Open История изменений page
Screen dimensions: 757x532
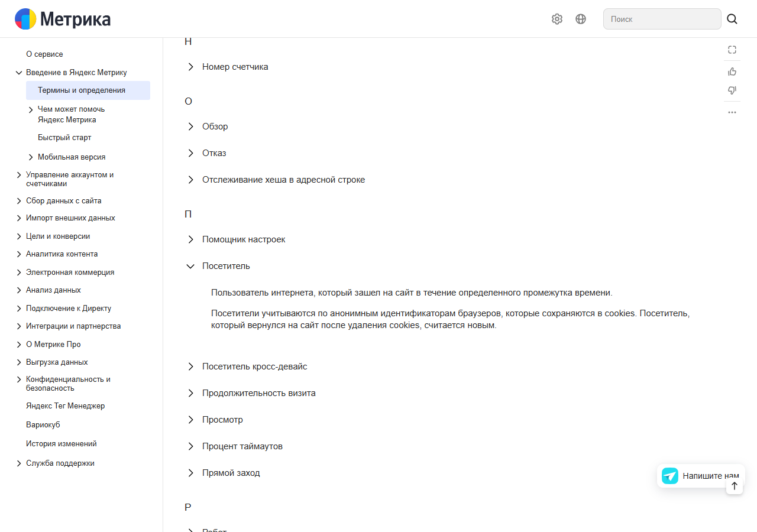[62, 444]
